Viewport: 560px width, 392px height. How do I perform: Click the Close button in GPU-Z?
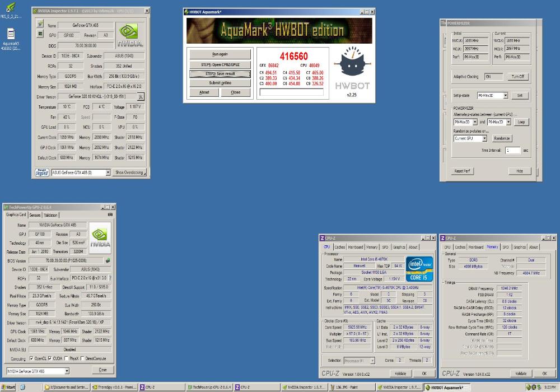tap(102, 370)
